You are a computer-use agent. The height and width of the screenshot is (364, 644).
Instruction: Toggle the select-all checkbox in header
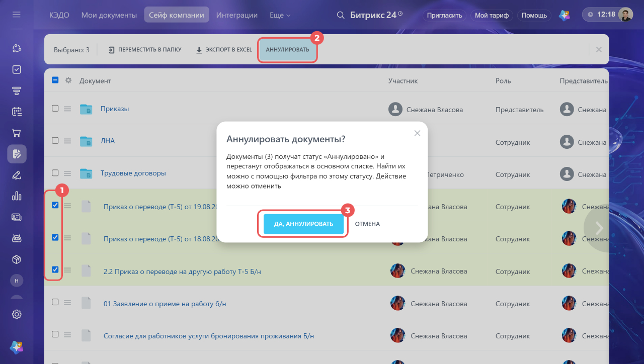click(x=55, y=80)
